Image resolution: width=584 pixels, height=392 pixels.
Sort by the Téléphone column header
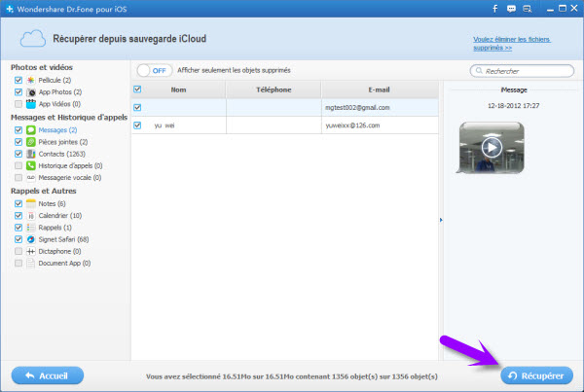(x=274, y=89)
